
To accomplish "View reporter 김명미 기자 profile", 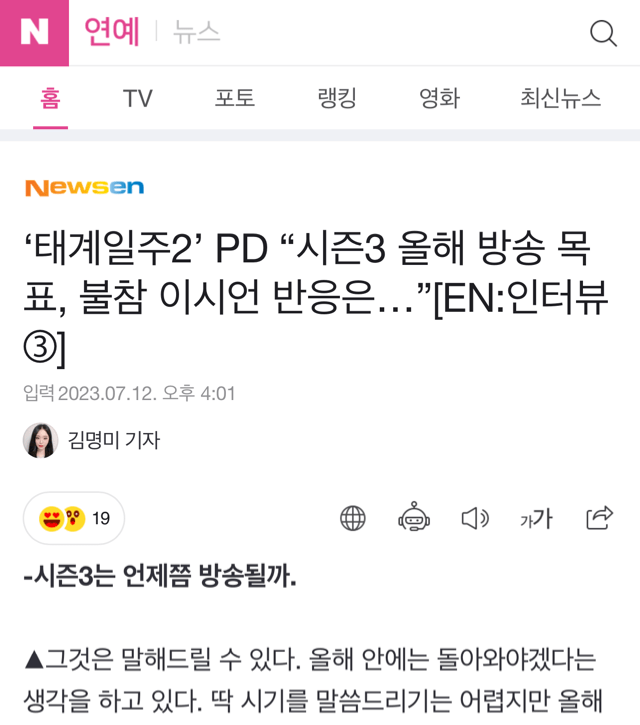I will pyautogui.click(x=114, y=440).
